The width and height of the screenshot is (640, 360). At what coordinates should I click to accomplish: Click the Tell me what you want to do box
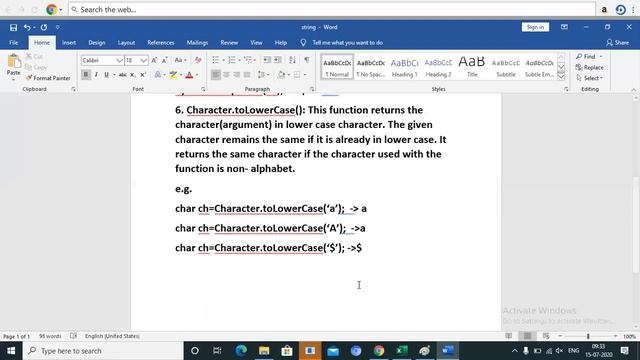pos(347,42)
